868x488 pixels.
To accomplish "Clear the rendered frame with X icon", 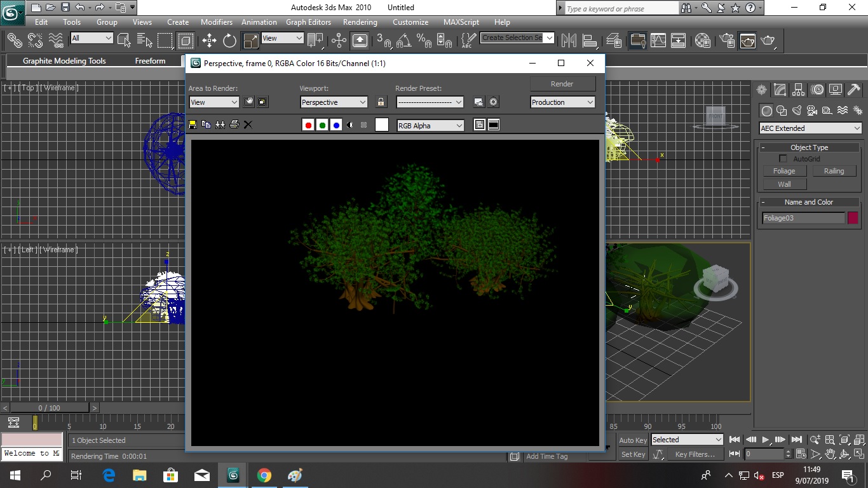I will coord(248,125).
